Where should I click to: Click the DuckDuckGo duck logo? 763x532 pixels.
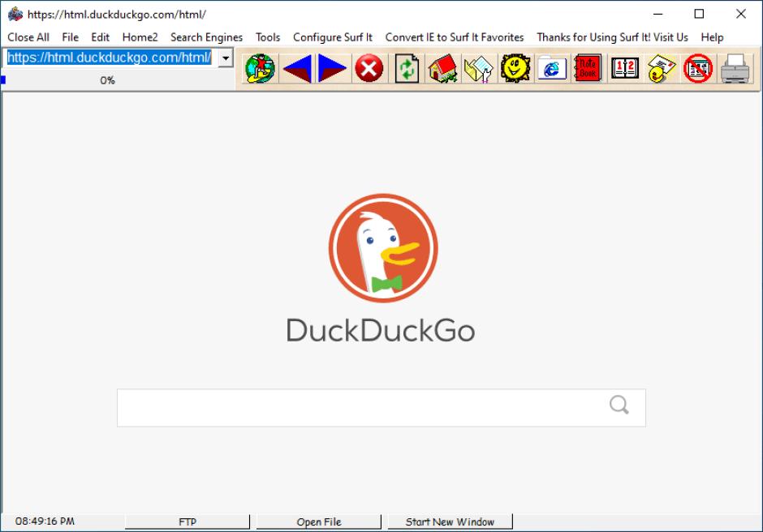[383, 248]
